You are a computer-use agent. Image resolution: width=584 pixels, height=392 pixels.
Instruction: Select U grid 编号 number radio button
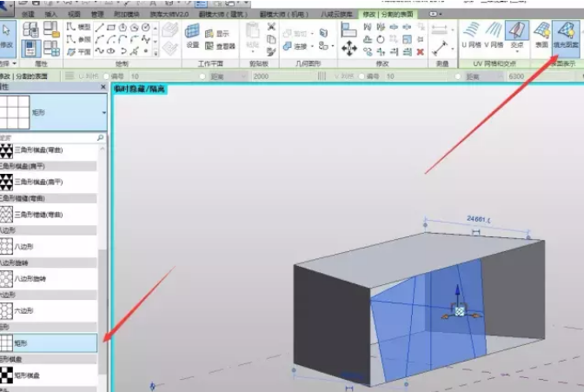pos(107,76)
